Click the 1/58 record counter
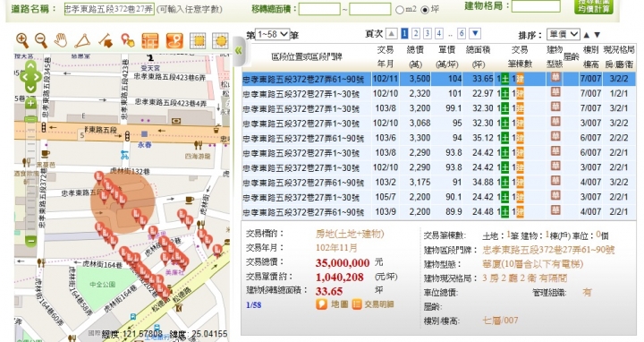This screenshot has height=342, width=644. (253, 305)
